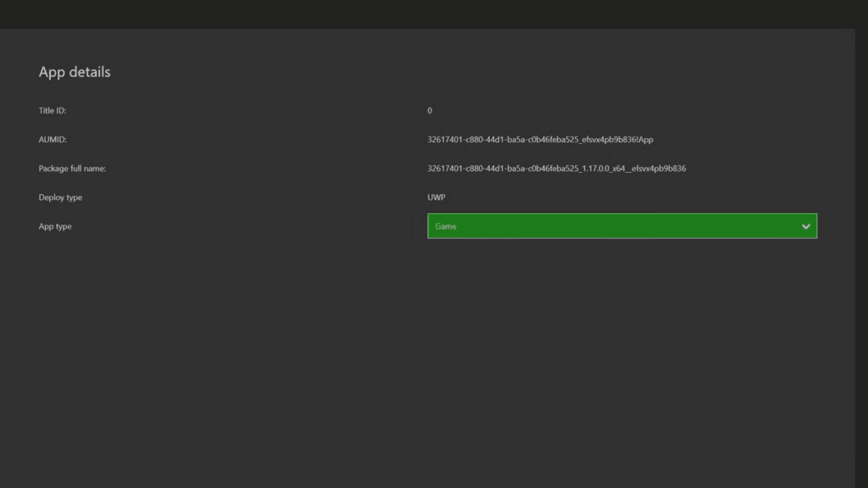
Task: Click the left edge of the details panel
Action: 10,254
